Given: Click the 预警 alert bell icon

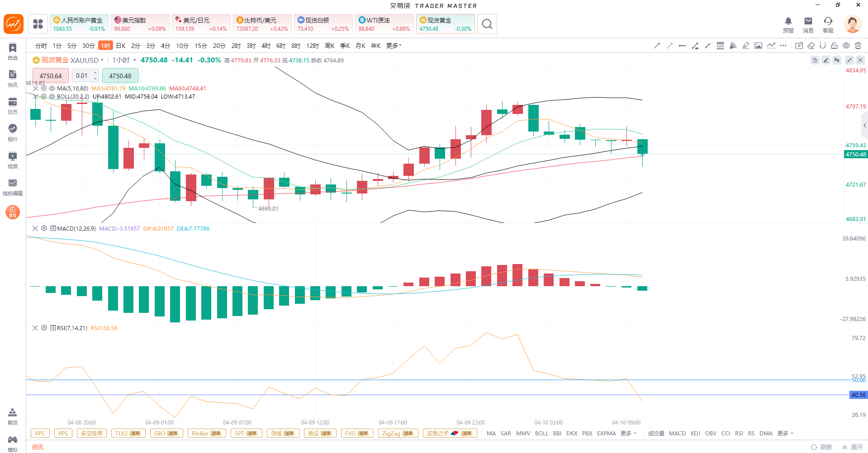Looking at the screenshot, I should 788,24.
